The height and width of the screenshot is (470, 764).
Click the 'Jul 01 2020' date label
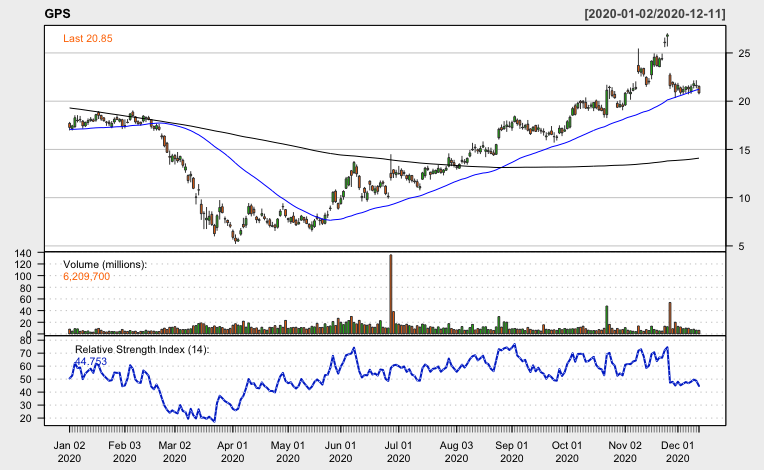(399, 451)
